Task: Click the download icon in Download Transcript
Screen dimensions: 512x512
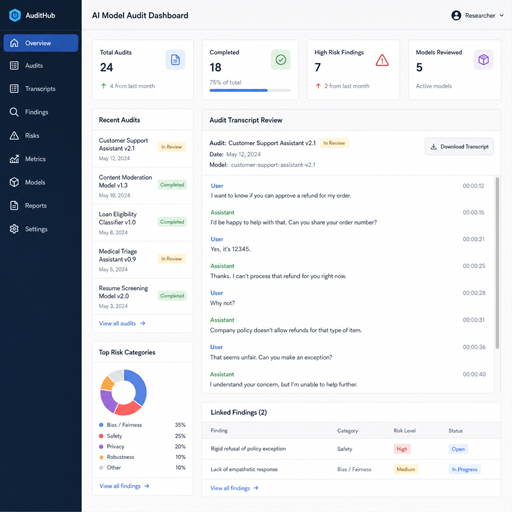Action: point(433,147)
